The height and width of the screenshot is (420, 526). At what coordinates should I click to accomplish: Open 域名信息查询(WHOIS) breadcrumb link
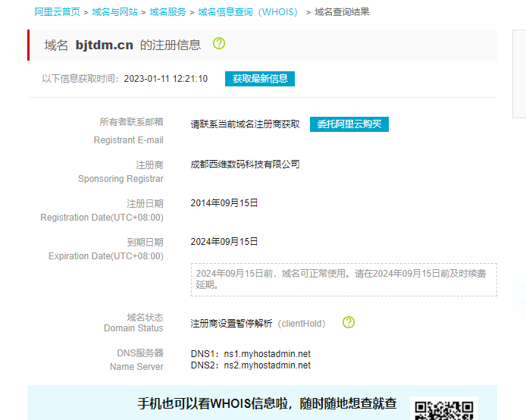(x=249, y=12)
